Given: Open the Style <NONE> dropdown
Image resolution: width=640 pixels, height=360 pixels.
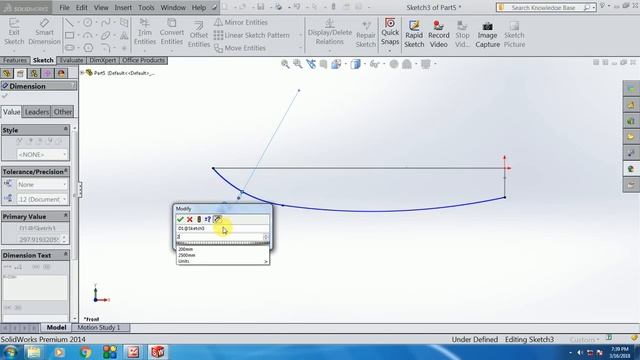Looking at the screenshot, I should tap(42, 155).
